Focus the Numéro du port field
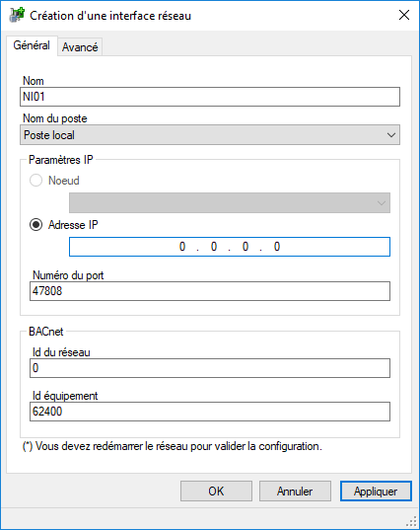420x530 pixels. pos(210,291)
